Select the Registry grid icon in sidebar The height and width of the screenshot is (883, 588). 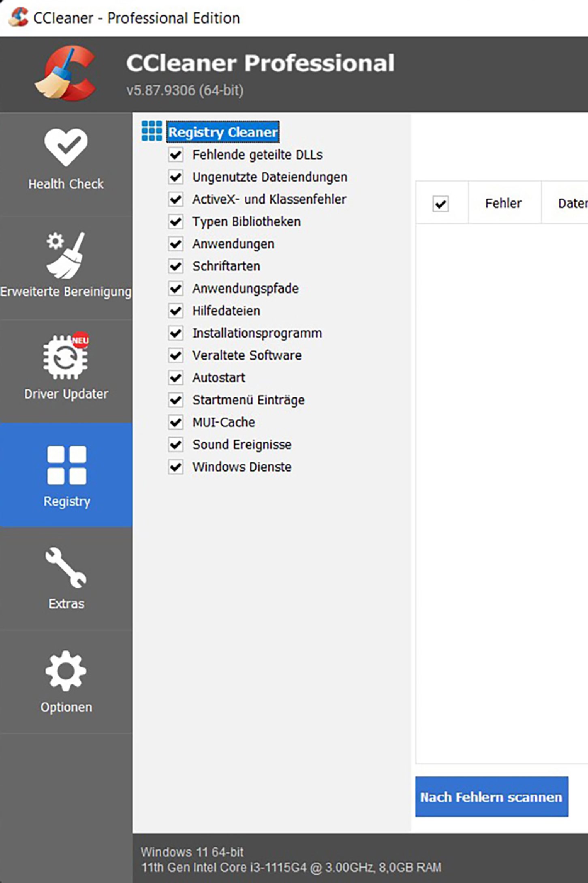[66, 465]
